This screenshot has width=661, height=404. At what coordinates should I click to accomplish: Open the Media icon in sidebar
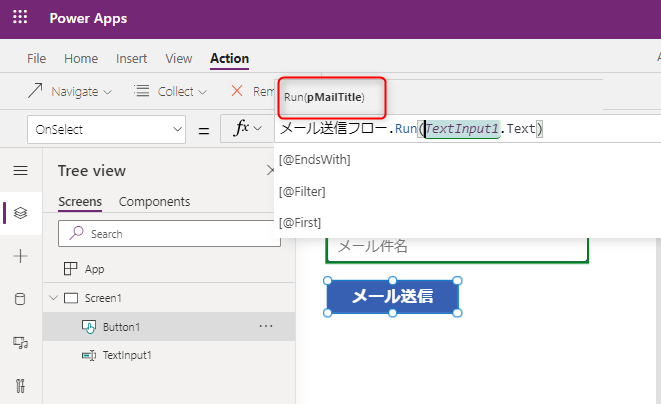[20, 342]
